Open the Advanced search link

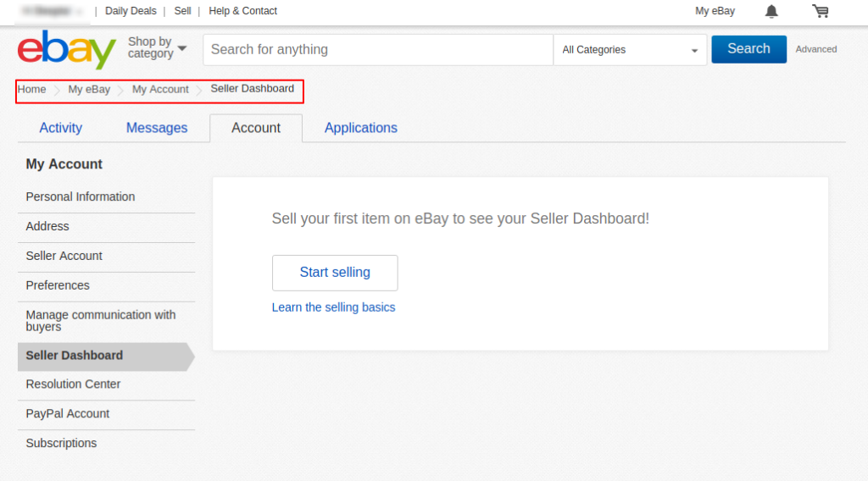[x=815, y=49]
